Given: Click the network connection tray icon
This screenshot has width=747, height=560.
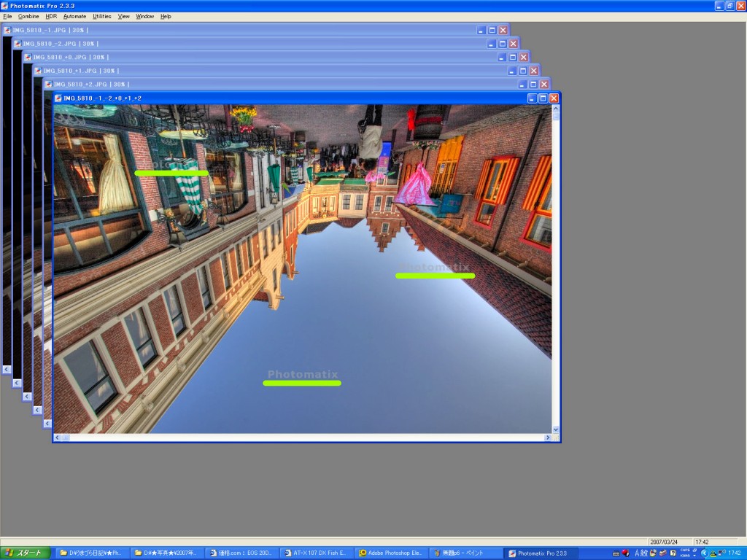Looking at the screenshot, I should pyautogui.click(x=721, y=553).
